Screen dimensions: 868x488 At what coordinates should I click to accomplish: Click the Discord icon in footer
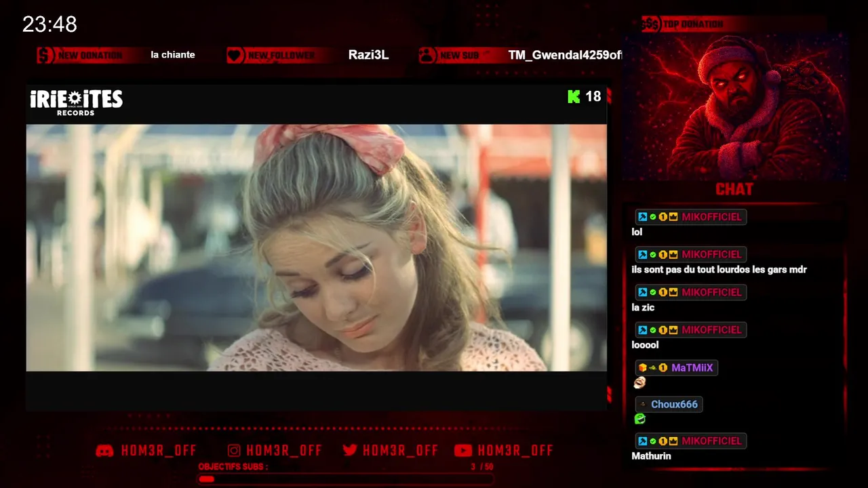(x=104, y=451)
